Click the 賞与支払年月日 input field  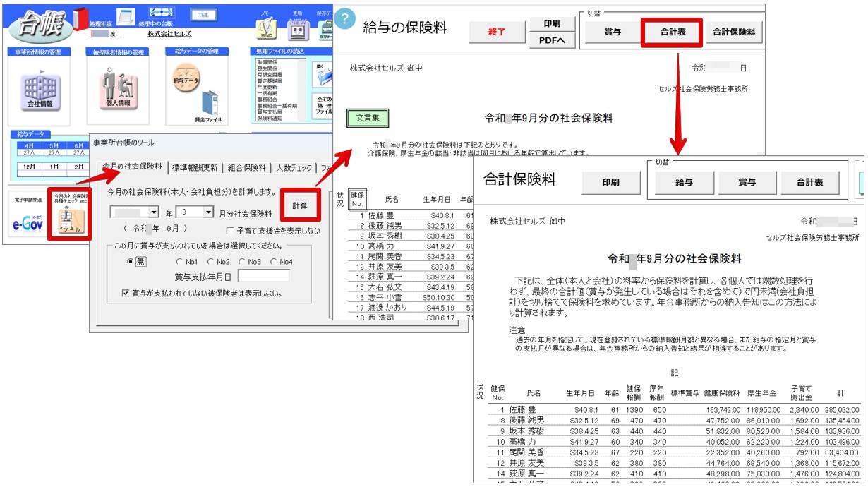263,276
